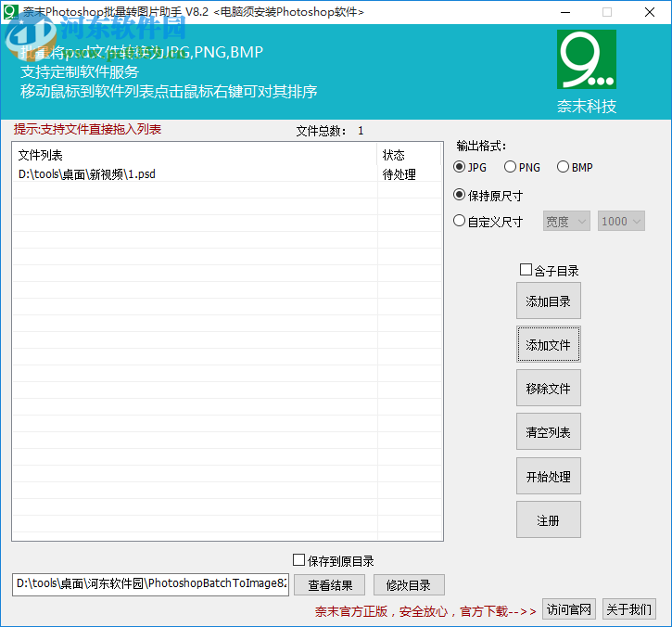672x627 pixels.
Task: Open results with 查看结果 button
Action: tap(330, 585)
